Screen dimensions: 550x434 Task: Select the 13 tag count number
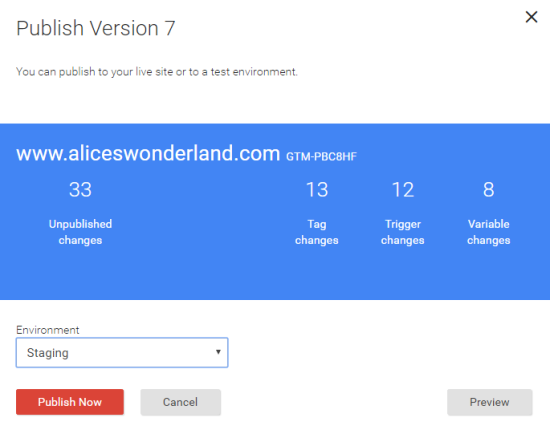(x=317, y=189)
